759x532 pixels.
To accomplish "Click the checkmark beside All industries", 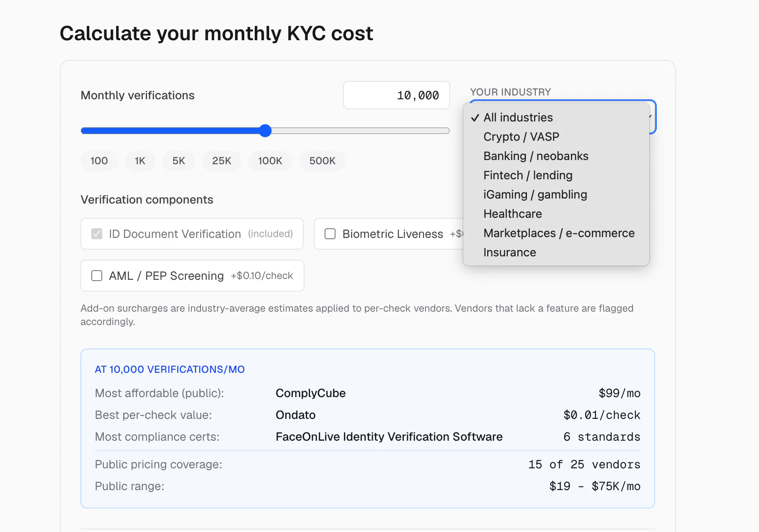I will [x=475, y=118].
